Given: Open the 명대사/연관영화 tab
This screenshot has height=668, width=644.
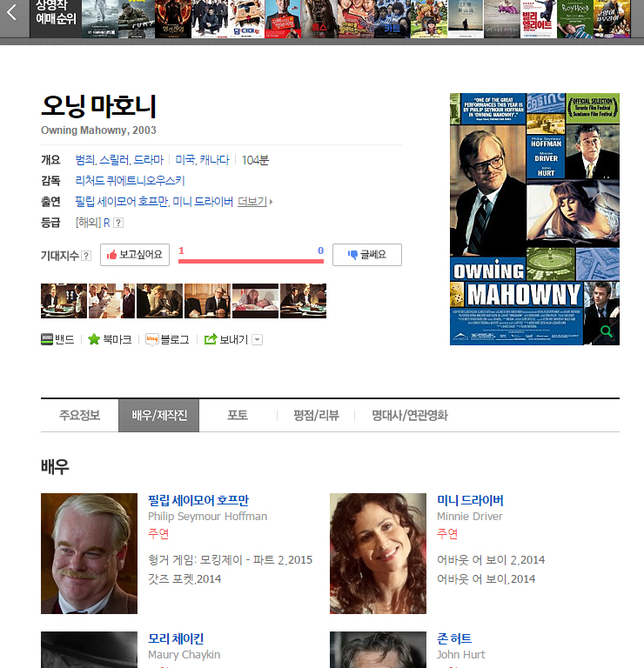Looking at the screenshot, I should 409,415.
